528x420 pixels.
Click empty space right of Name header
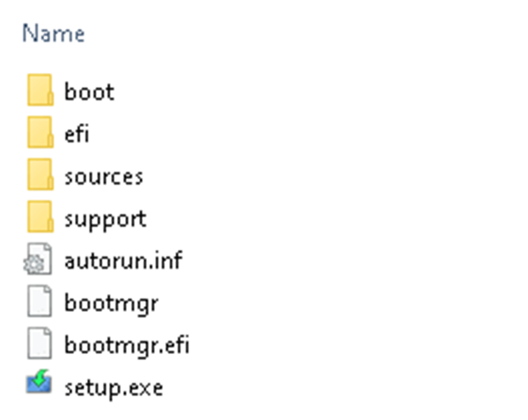pos(308,34)
